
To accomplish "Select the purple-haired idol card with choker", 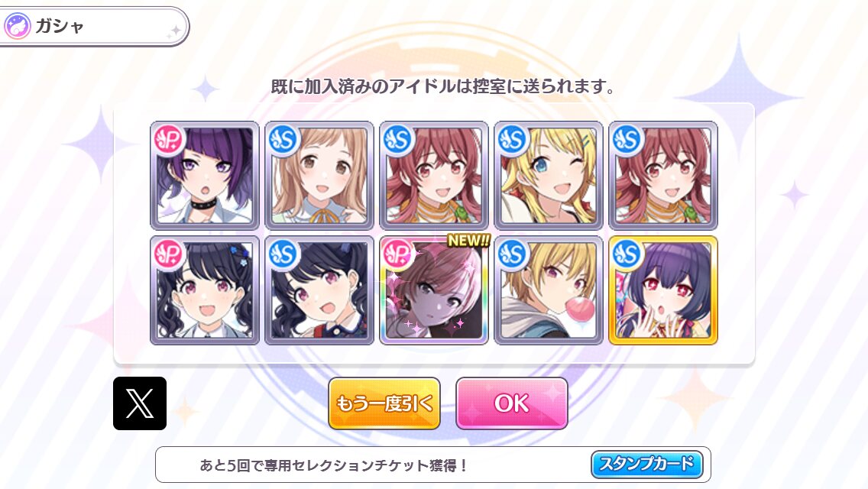I will tap(205, 175).
